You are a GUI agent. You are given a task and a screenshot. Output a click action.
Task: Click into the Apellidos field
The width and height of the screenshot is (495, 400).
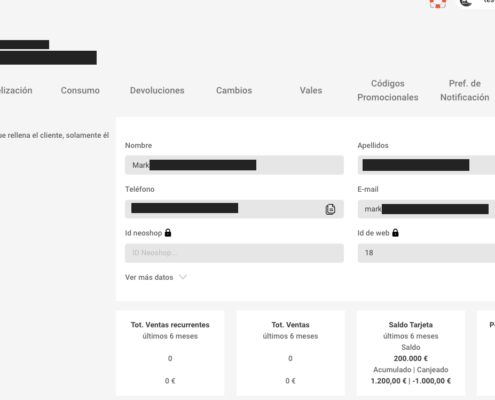coord(426,165)
